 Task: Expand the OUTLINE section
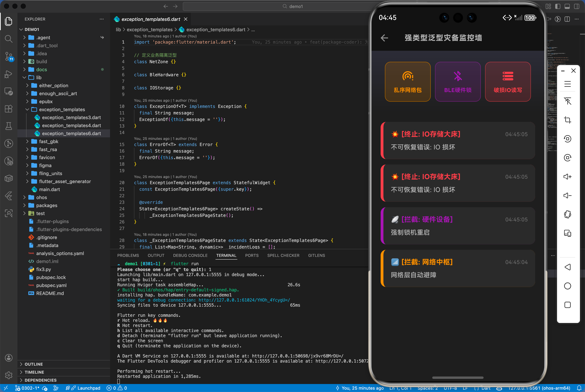pos(33,364)
